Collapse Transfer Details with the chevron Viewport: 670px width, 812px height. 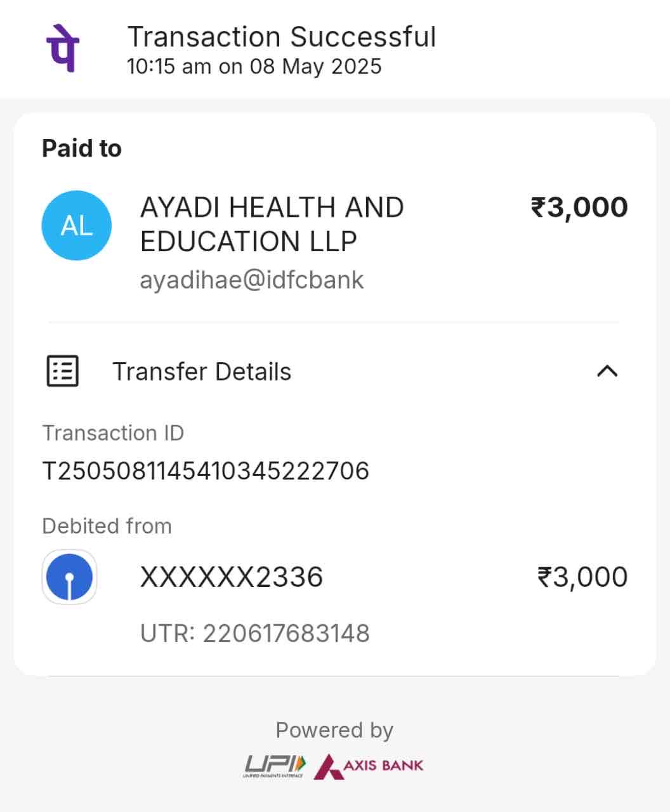[x=607, y=371]
